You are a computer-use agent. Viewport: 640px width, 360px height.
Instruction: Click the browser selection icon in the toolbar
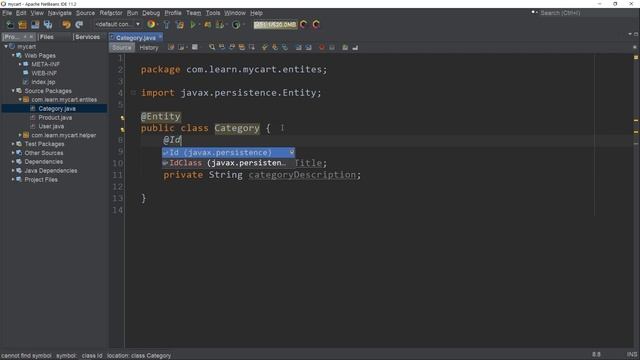tap(151, 24)
